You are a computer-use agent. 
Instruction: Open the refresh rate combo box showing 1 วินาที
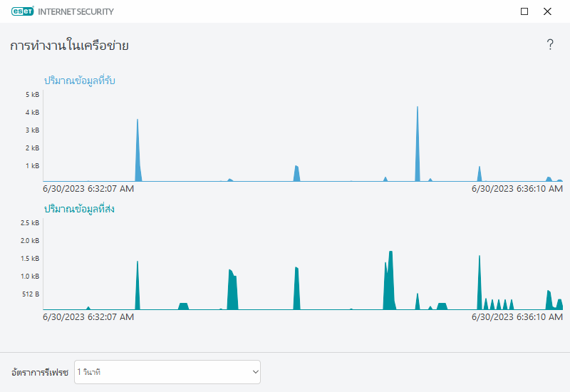coord(167,372)
